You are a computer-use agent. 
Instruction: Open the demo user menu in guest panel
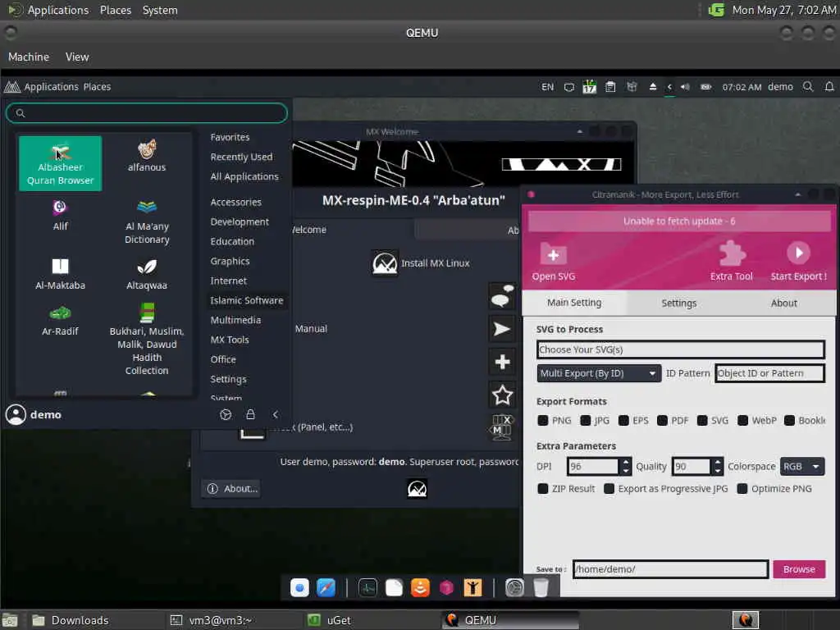point(780,87)
